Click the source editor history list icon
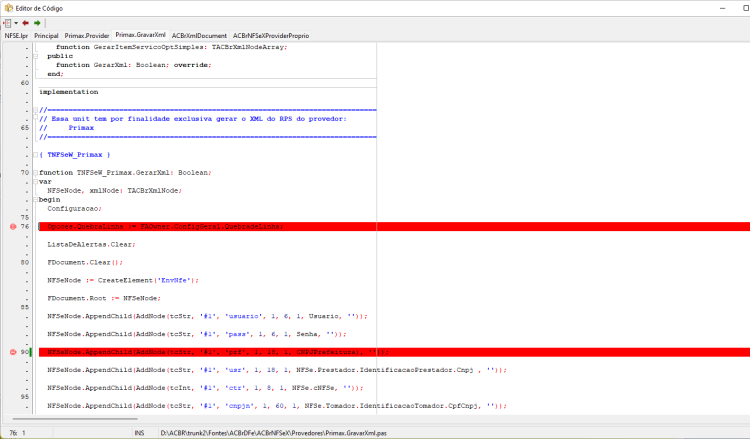Viewport: 750px width, 439px height. point(8,23)
